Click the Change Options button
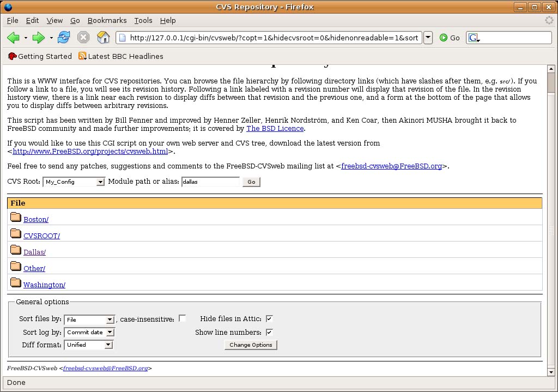The height and width of the screenshot is (392, 558). [251, 345]
